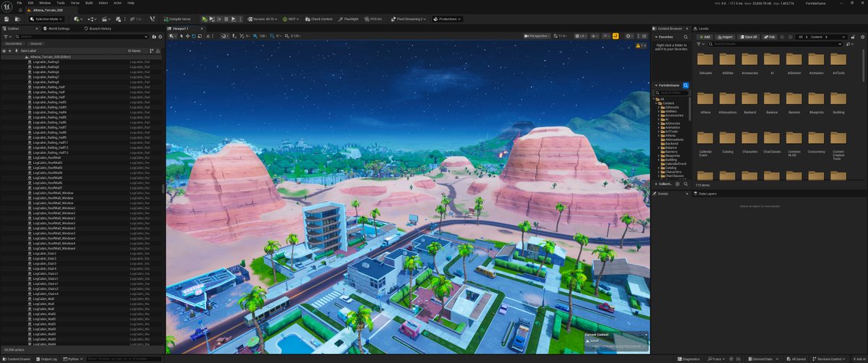This screenshot has height=363, width=868.
Task: Switch to the World Settings tab
Action: tap(57, 28)
